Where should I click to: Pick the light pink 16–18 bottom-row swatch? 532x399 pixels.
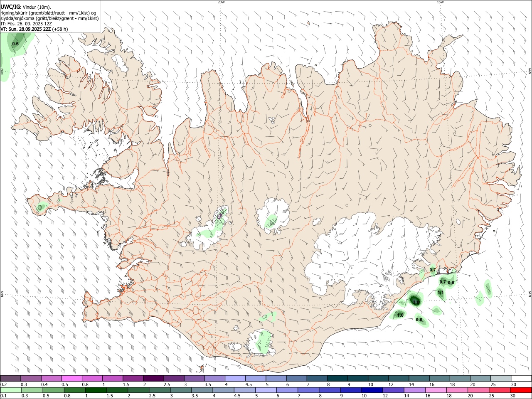coord(435,390)
